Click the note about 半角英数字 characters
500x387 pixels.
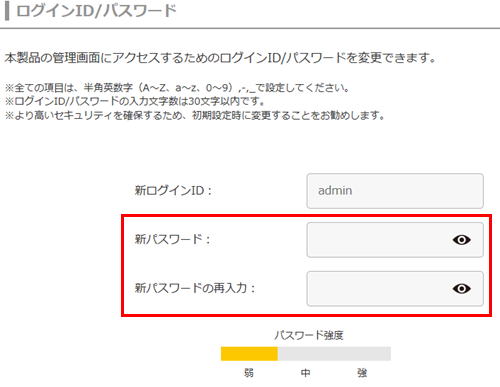(177, 88)
